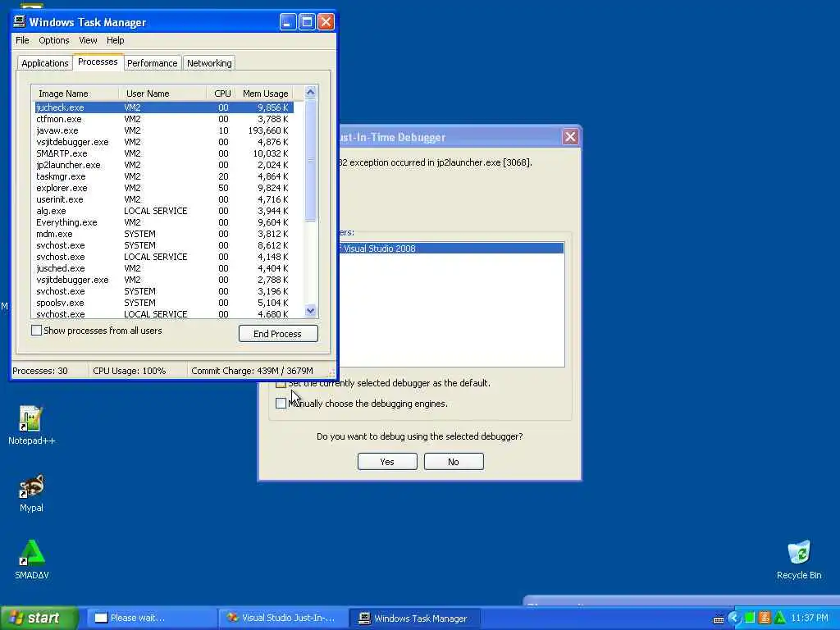840x630 pixels.
Task: Select the taskmgr.exe process row
Action: pyautogui.click(x=163, y=176)
